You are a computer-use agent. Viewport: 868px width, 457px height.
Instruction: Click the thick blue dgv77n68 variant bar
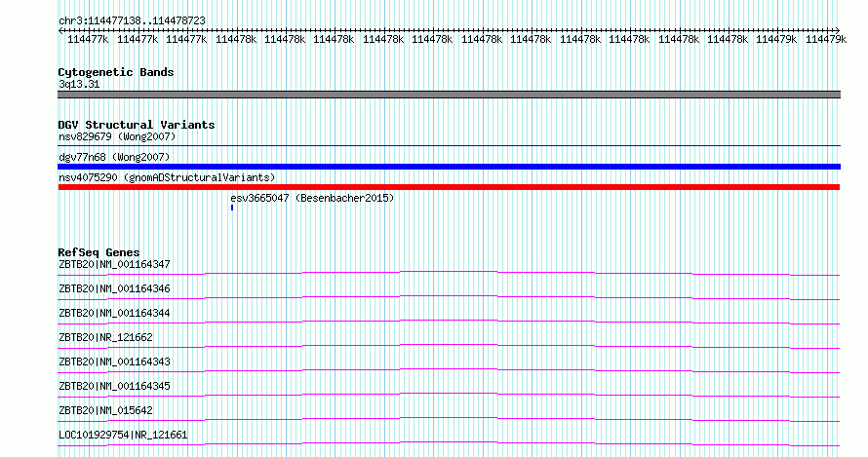[x=449, y=167]
